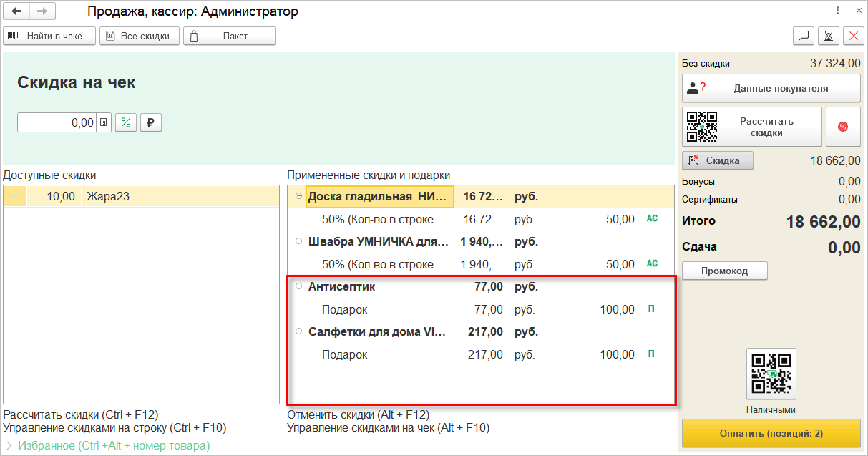Collapse the Антисептик gift group
This screenshot has width=868, height=456.
click(x=298, y=287)
